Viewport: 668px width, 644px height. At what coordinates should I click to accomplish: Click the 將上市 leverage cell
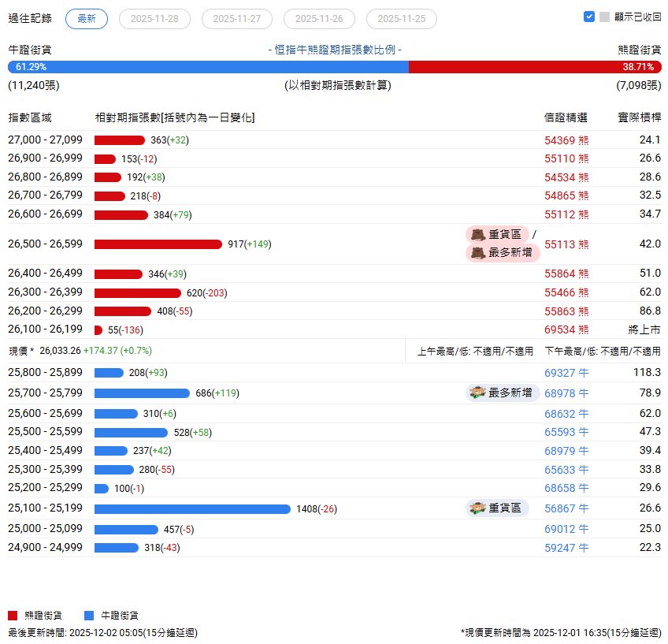644,329
